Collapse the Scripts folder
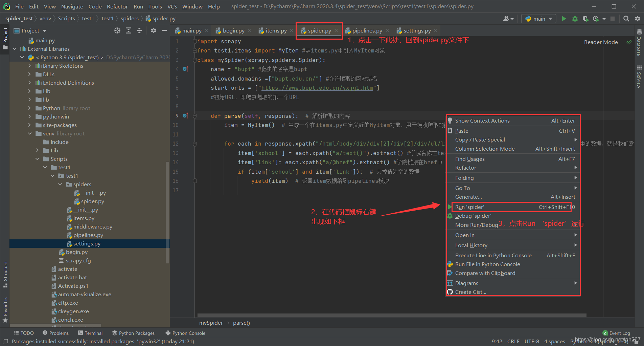This screenshot has width=644, height=346. pos(37,159)
